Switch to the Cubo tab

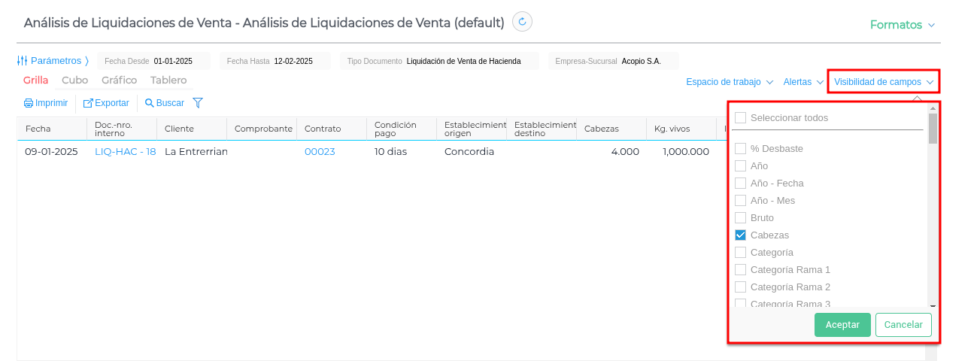(74, 80)
